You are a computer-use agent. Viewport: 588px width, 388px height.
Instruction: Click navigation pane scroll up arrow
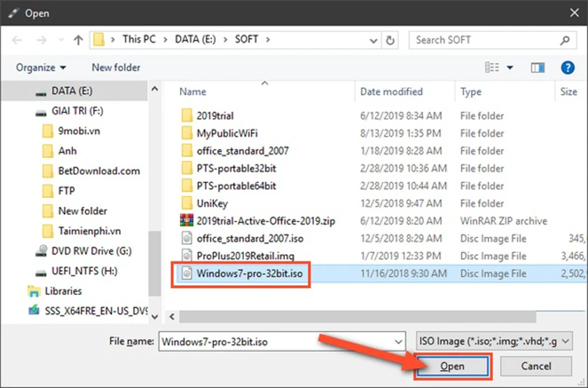pos(155,89)
